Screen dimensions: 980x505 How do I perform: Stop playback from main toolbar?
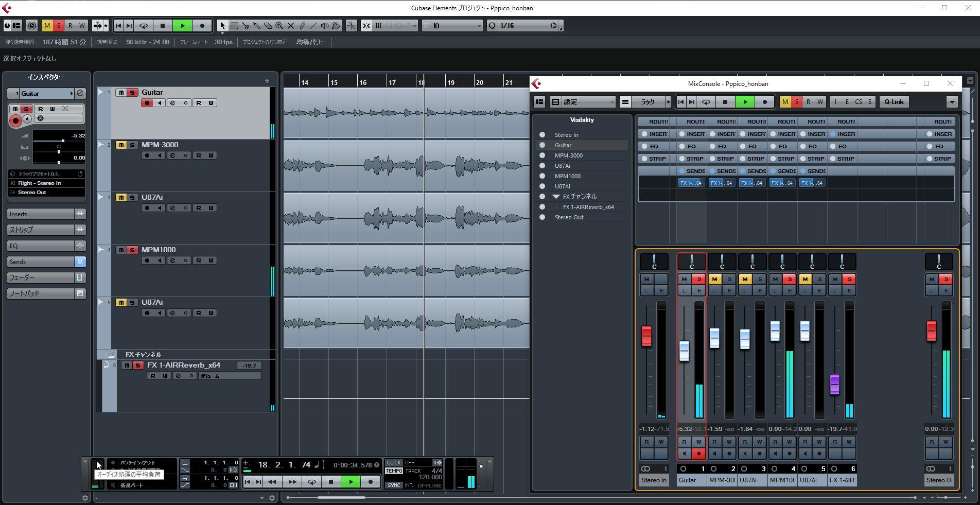(x=163, y=26)
